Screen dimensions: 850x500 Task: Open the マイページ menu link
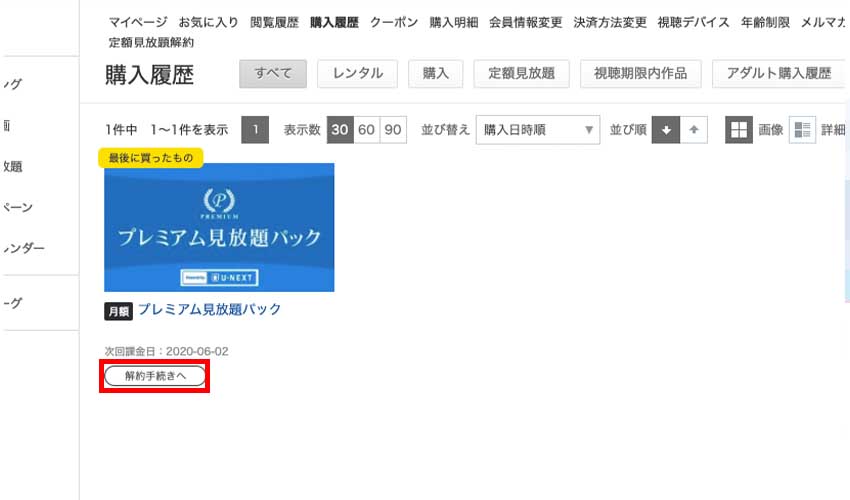click(138, 22)
